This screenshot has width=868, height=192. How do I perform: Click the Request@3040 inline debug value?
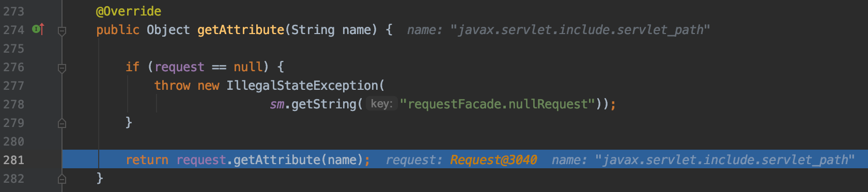tap(493, 160)
